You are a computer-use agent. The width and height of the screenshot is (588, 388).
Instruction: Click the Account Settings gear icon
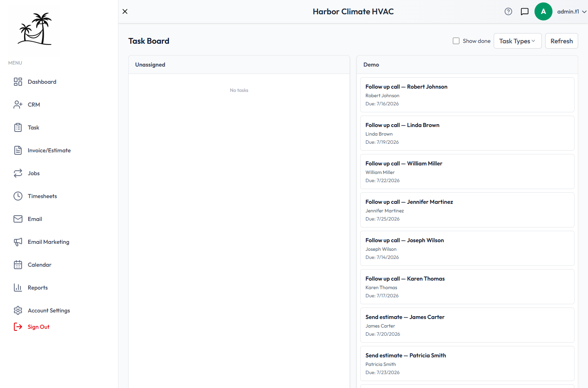click(18, 310)
